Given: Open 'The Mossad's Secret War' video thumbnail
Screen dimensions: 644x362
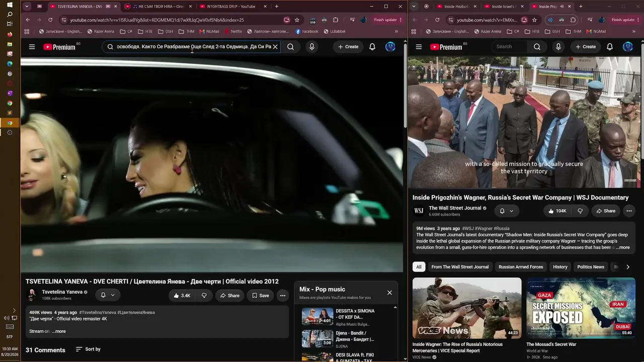Looking at the screenshot, I should (x=581, y=308).
